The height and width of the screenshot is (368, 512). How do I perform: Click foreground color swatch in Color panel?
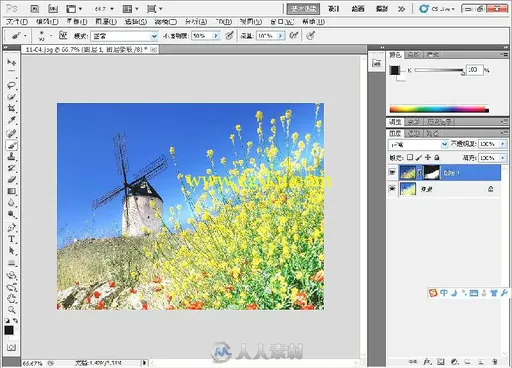[394, 70]
